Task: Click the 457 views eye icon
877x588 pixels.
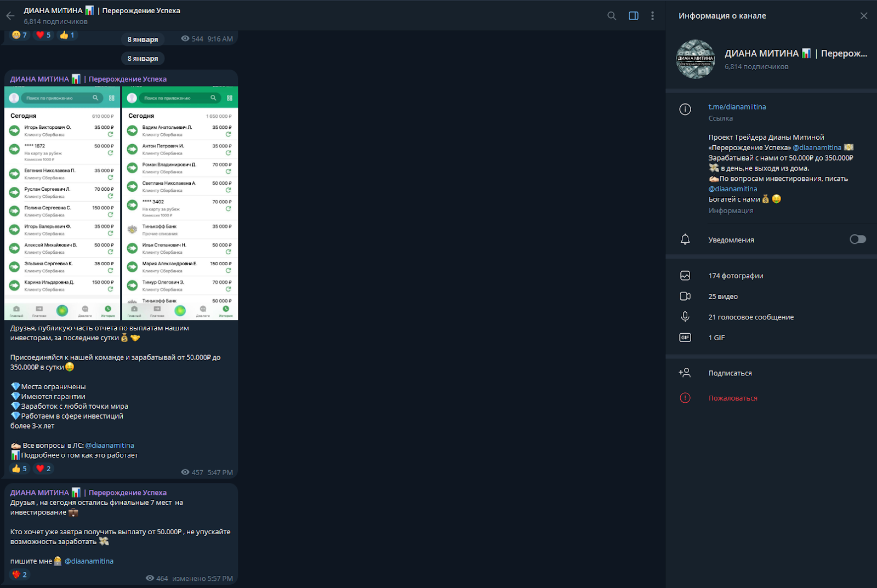Action: (185, 472)
